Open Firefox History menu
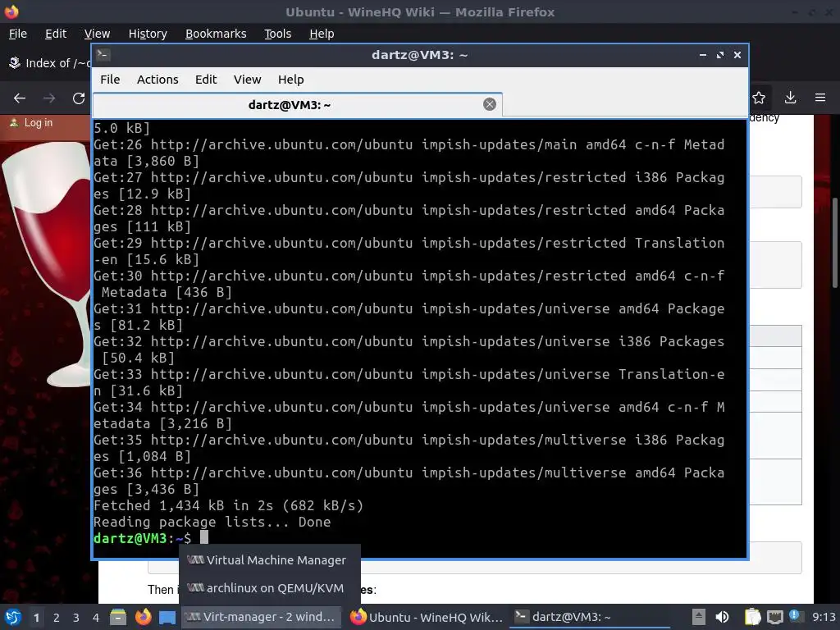The image size is (840, 630). 148,34
